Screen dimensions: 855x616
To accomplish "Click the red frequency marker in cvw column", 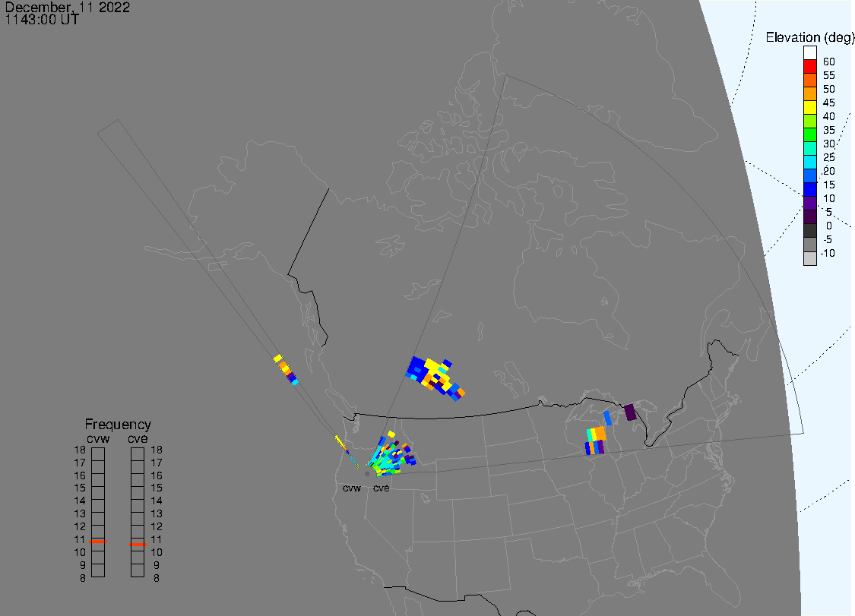I will click(98, 542).
